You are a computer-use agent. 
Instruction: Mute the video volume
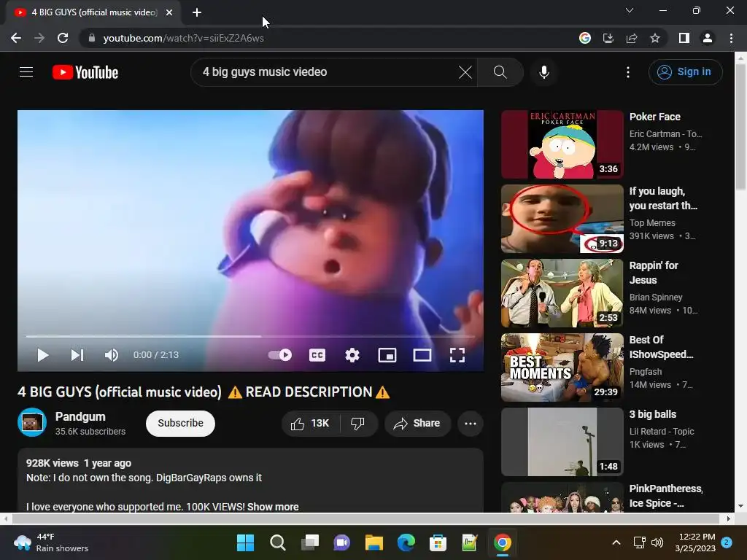(x=111, y=355)
